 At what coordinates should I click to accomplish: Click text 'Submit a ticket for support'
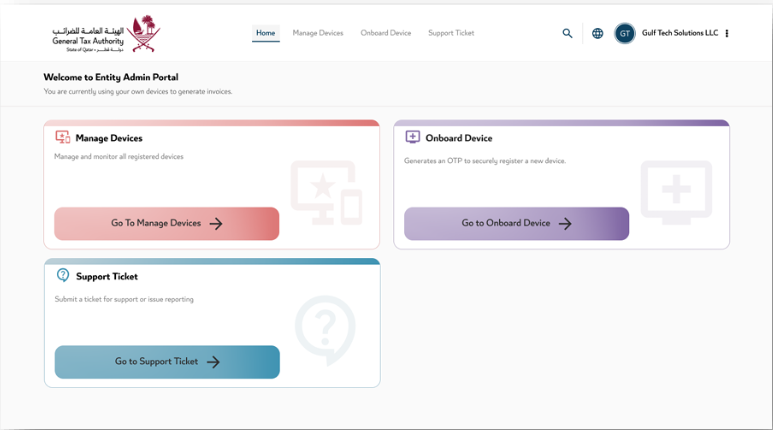coord(96,299)
